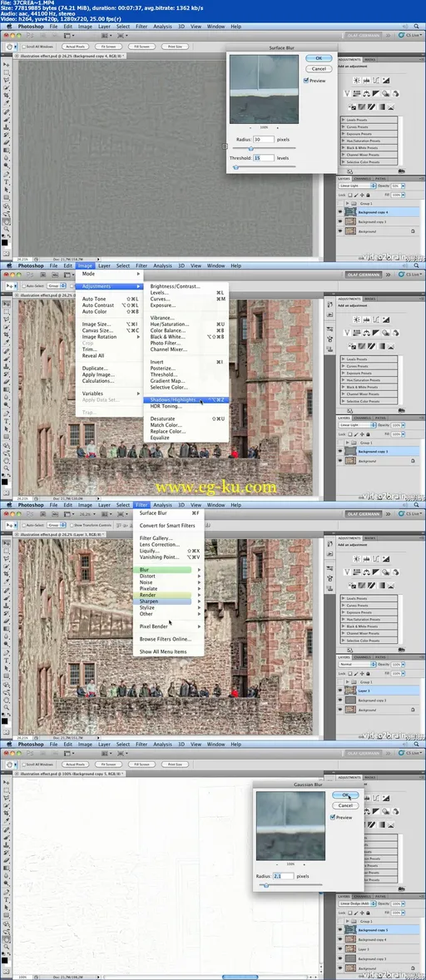
Task: Open Linear Light blend mode dropdown in Surface Blur frame
Action: coord(357,186)
